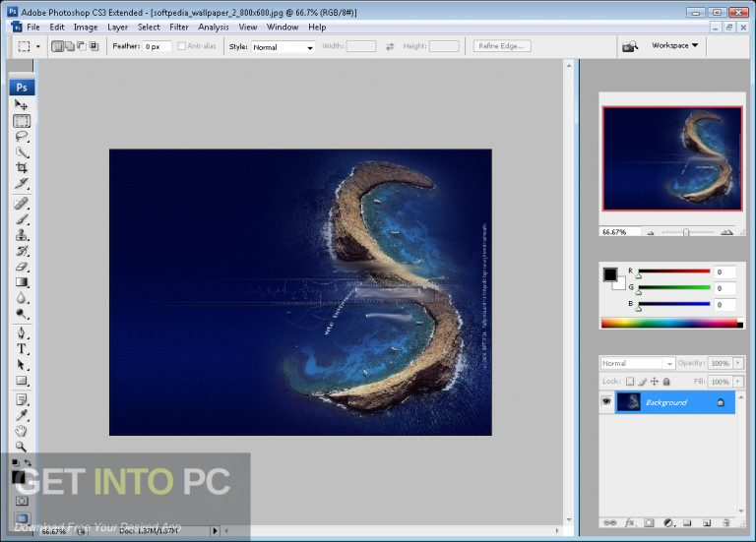Select the Type tool
The image size is (756, 542).
coord(22,349)
